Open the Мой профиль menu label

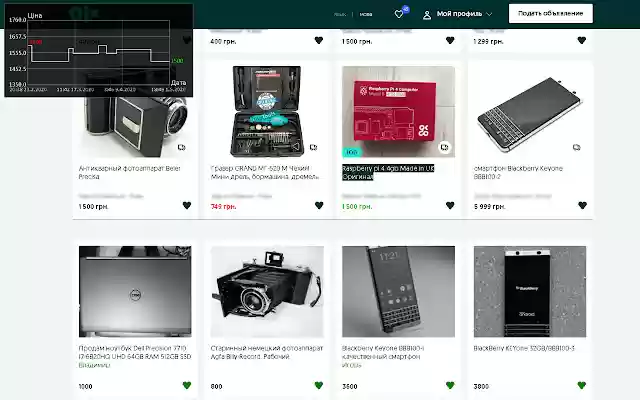tap(459, 14)
